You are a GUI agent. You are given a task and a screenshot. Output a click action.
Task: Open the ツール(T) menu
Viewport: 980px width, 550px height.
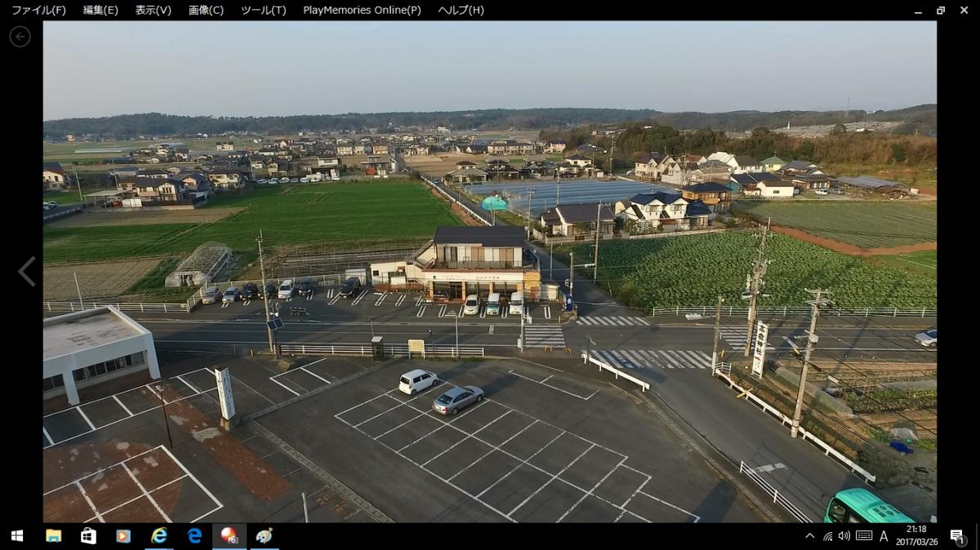(x=263, y=10)
